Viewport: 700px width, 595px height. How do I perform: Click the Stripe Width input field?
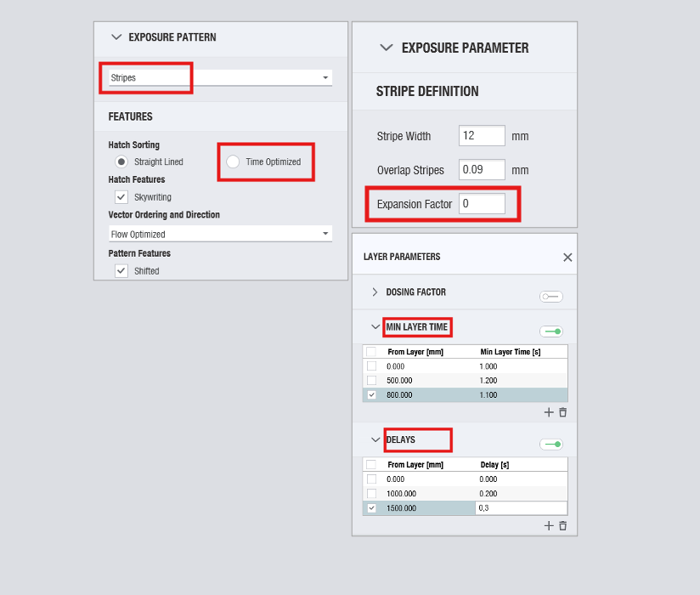pyautogui.click(x=482, y=136)
